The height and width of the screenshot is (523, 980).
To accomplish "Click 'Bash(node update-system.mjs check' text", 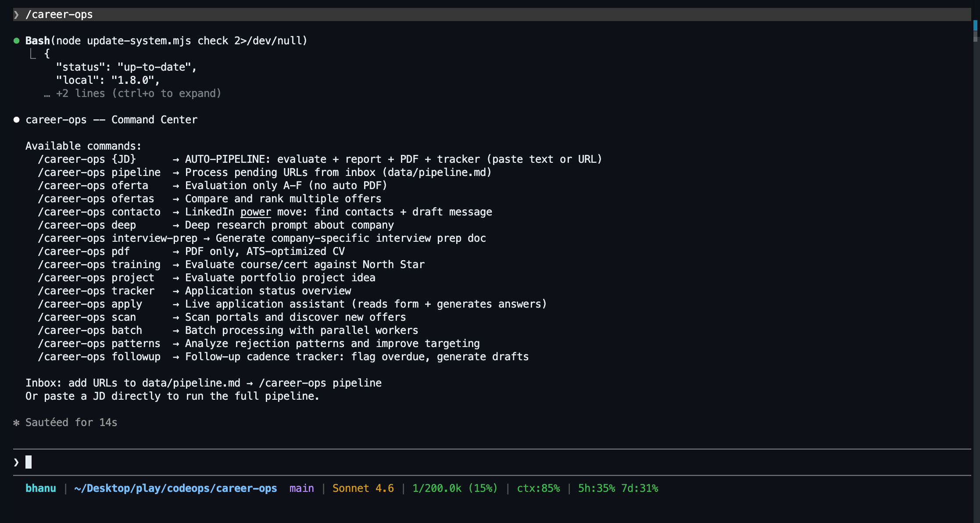I will (127, 41).
